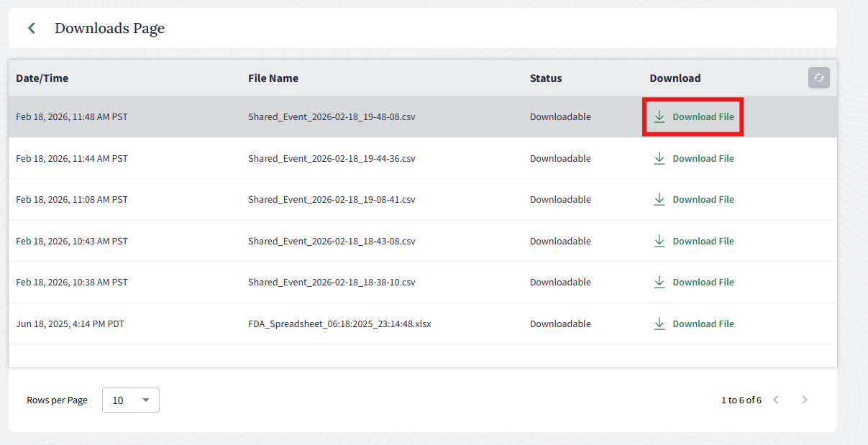Refresh the downloads table
Screen dimensions: 868x445
818,78
